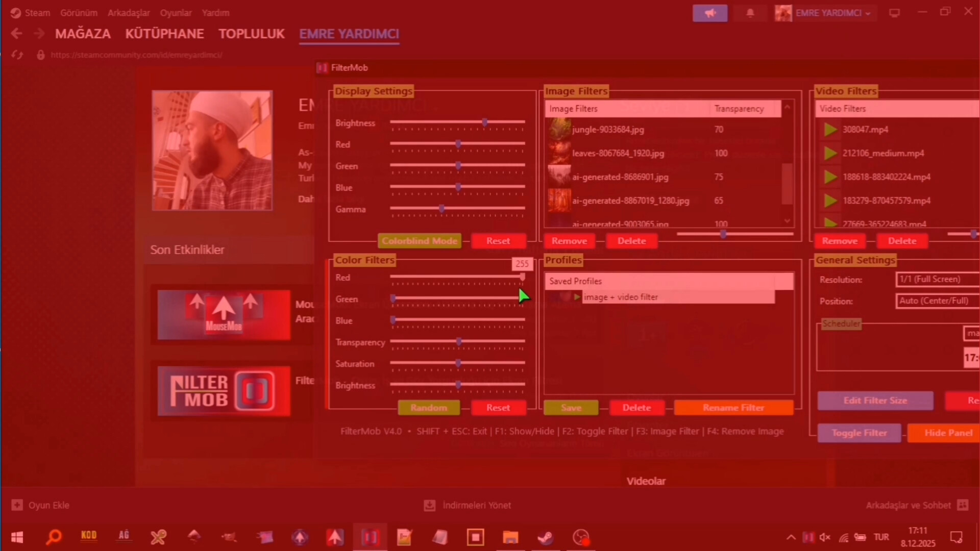Viewport: 980px width, 551px height.
Task: Open the FilterMob icon on the taskbar
Action: click(371, 537)
